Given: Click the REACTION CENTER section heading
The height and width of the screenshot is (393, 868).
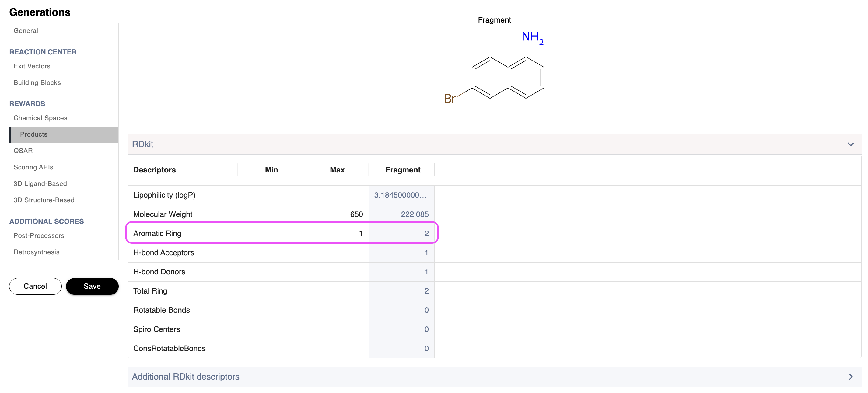Looking at the screenshot, I should [43, 52].
